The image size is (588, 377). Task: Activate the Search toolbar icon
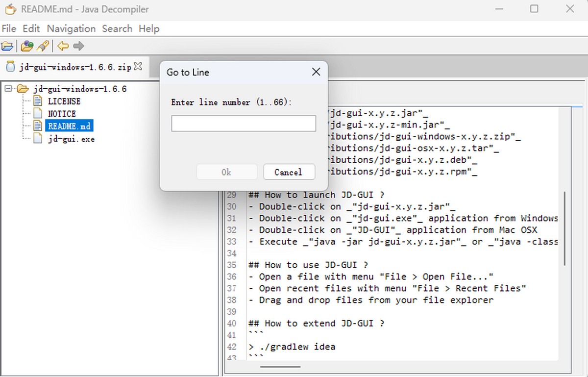tap(43, 45)
